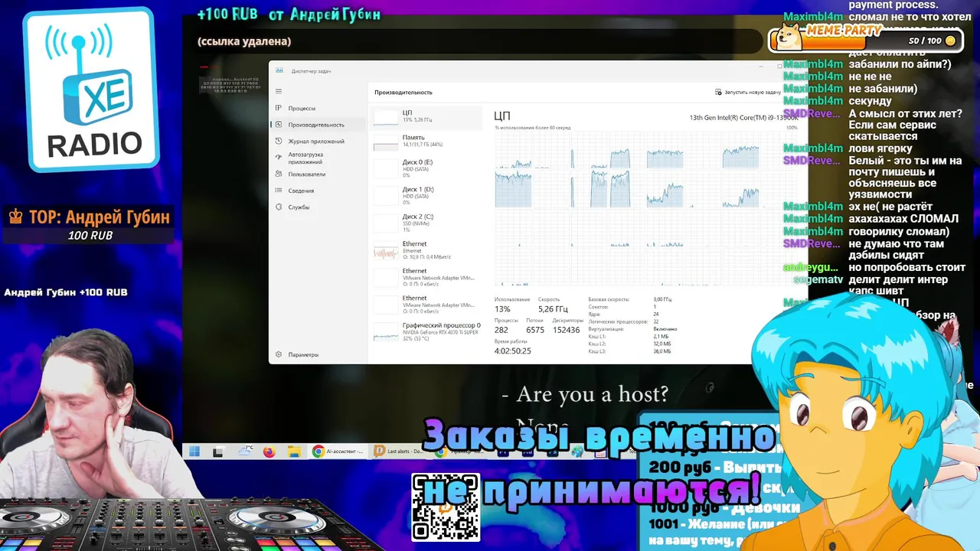
Task: Select the Производительность sidebar item
Action: pos(319,125)
